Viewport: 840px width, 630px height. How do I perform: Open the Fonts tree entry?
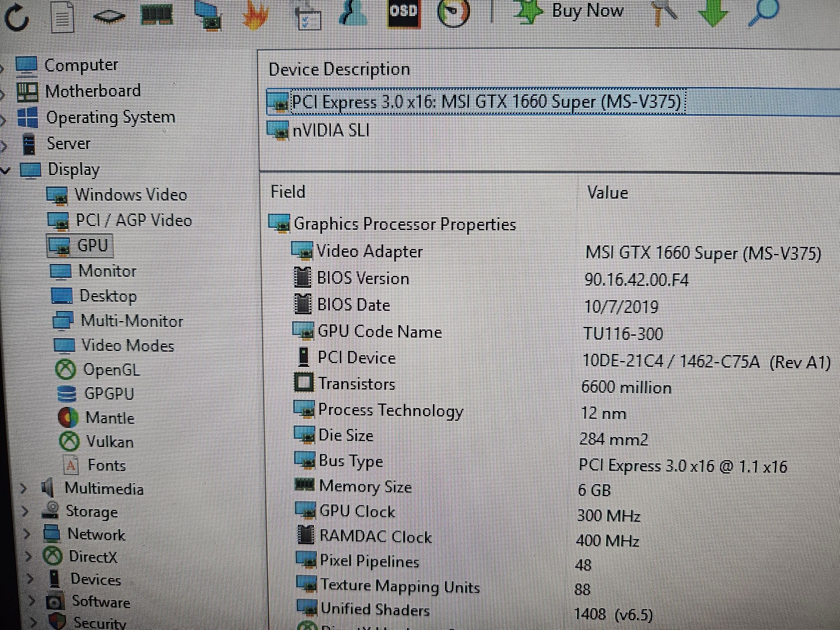[107, 465]
